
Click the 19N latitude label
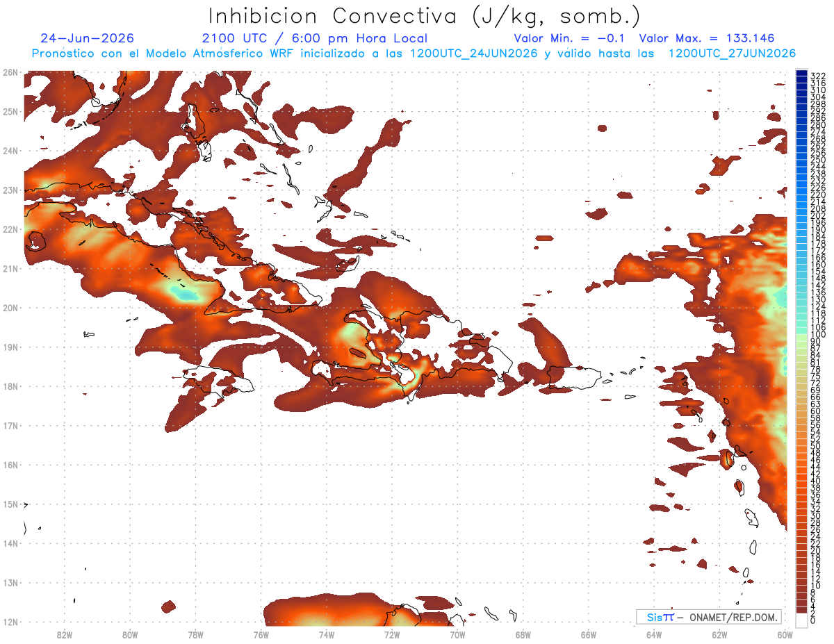[10, 347]
